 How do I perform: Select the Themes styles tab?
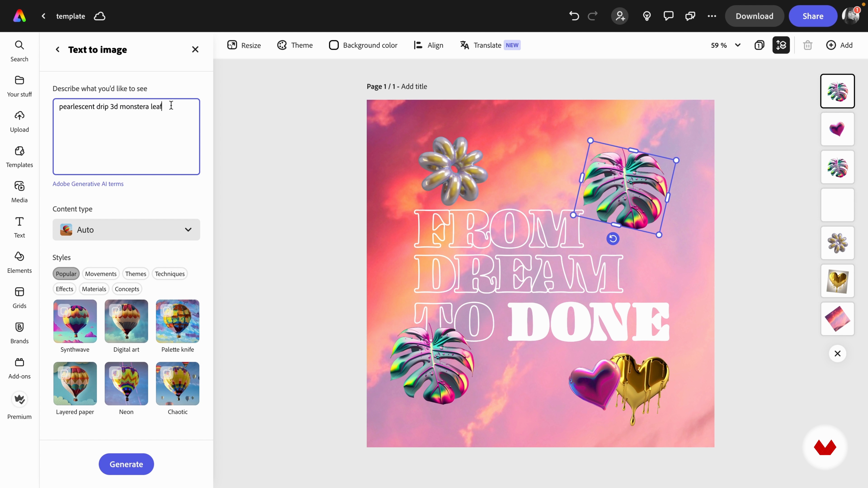[136, 274]
